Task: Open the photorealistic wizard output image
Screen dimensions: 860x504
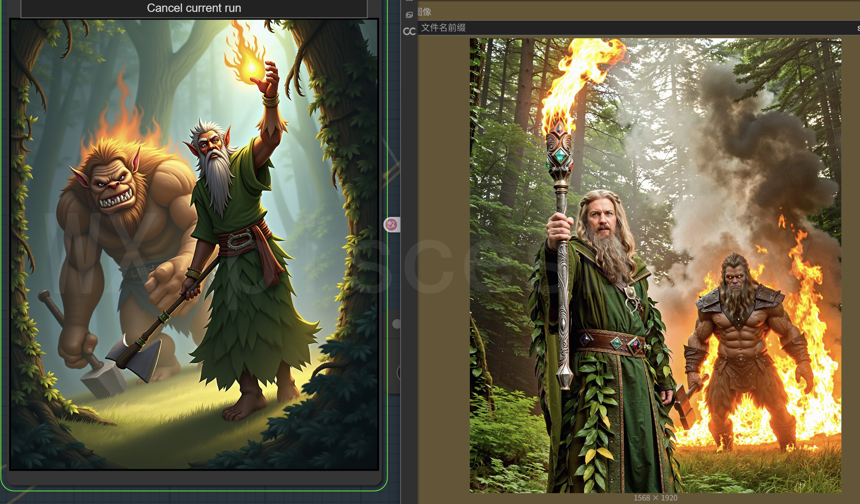Action: point(655,265)
